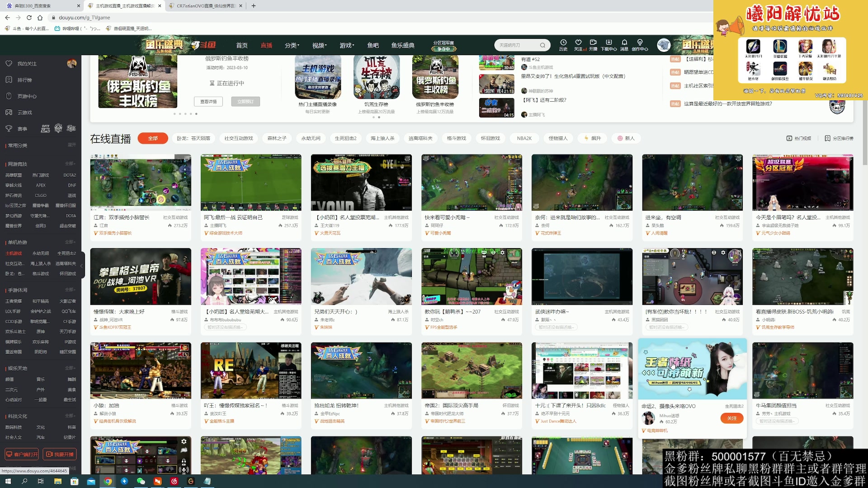Click the orange 关注 follow button

pyautogui.click(x=732, y=418)
